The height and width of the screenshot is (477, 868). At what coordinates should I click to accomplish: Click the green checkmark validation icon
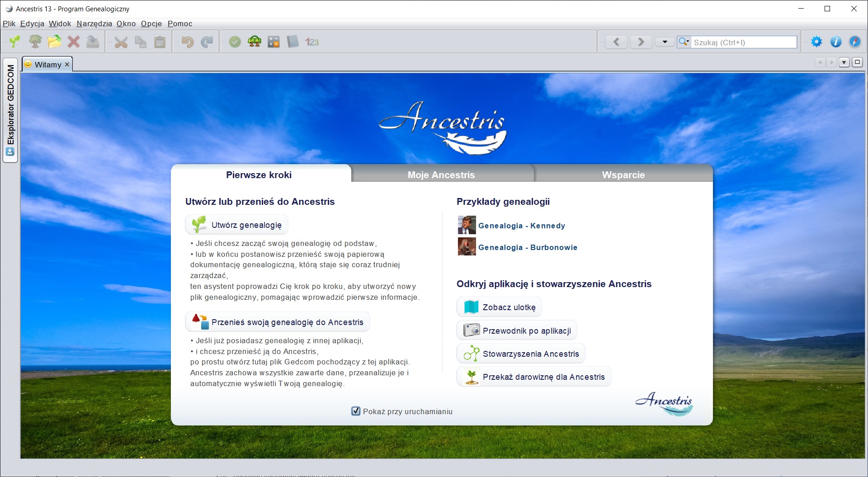(x=235, y=42)
